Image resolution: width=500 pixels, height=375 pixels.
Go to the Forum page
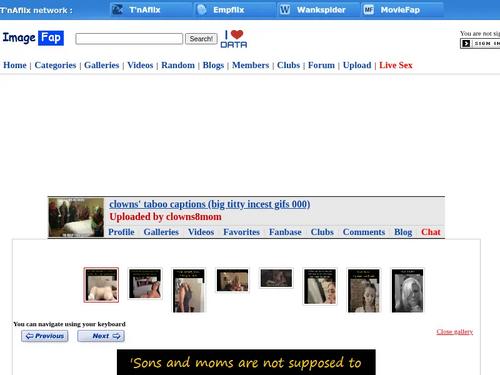click(x=321, y=65)
